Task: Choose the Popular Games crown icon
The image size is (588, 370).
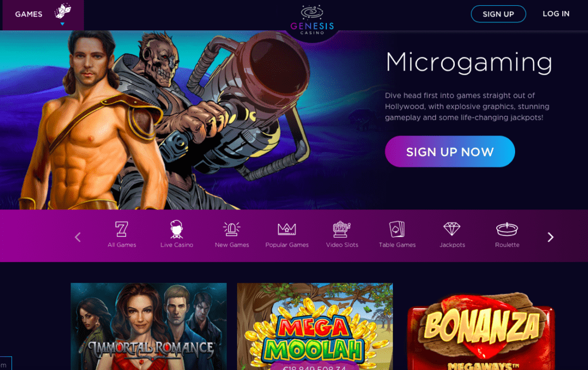Action: point(287,229)
